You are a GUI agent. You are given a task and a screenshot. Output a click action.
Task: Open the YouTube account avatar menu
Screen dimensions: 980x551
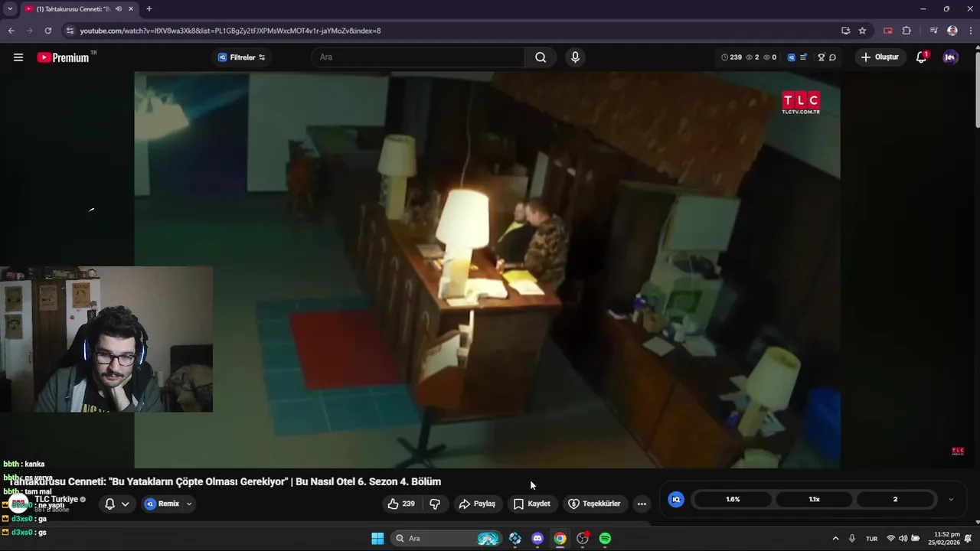950,57
